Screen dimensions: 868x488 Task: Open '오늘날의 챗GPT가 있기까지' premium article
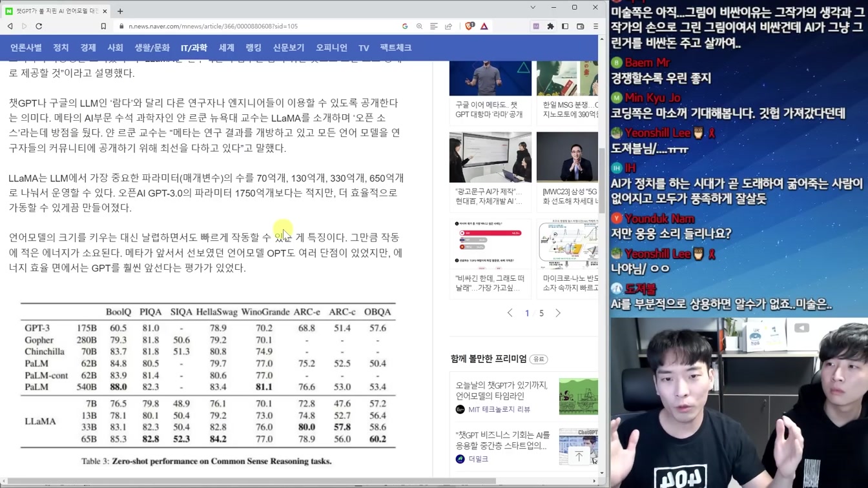click(501, 391)
